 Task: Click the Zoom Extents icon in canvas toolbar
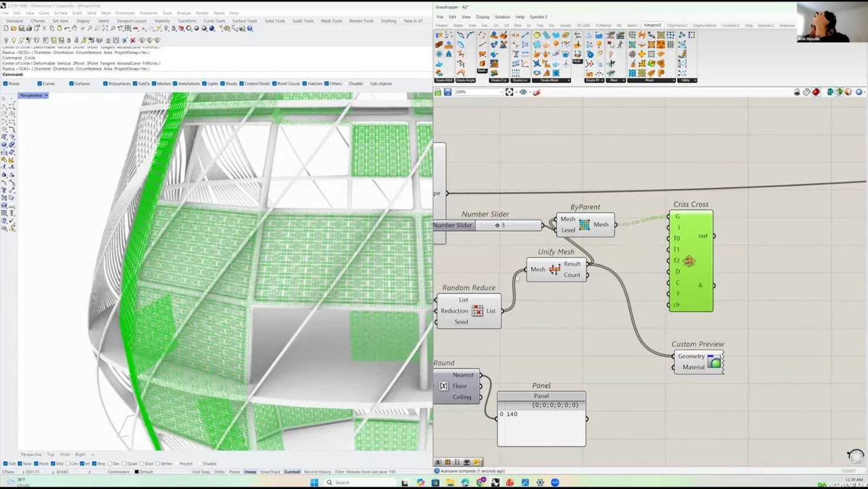tap(509, 92)
